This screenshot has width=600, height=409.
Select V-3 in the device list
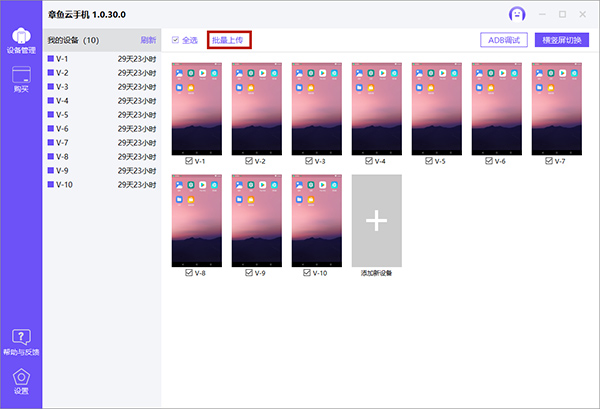(x=63, y=87)
